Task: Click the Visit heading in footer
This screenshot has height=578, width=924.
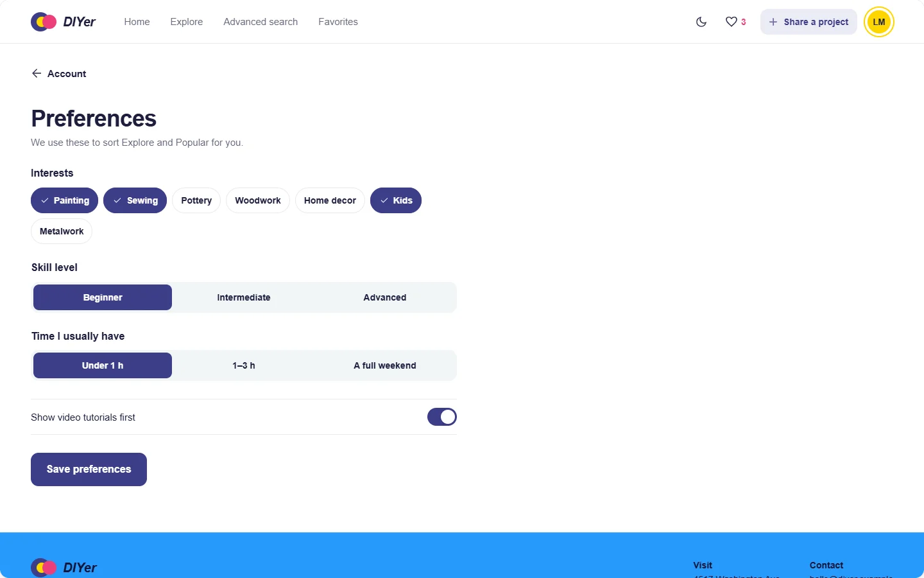Action: coord(703,565)
